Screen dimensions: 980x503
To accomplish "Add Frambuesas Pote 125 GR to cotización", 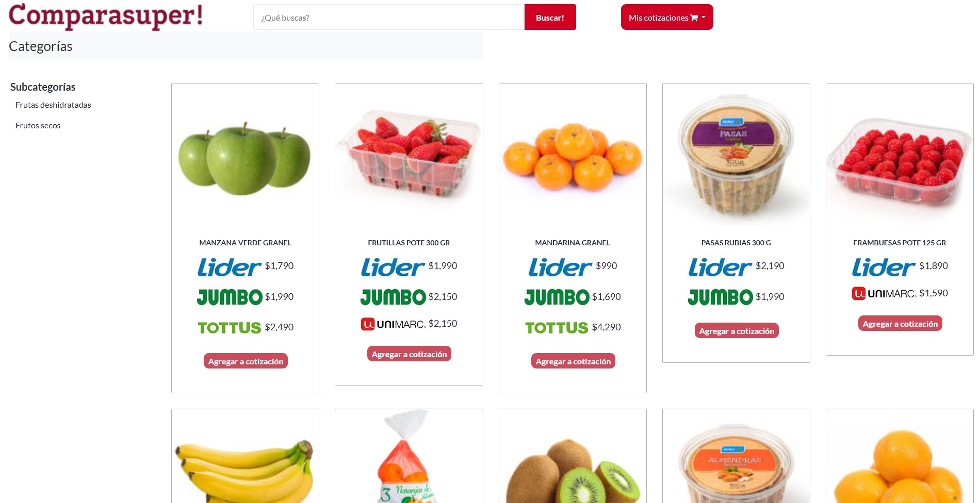I will [x=900, y=324].
